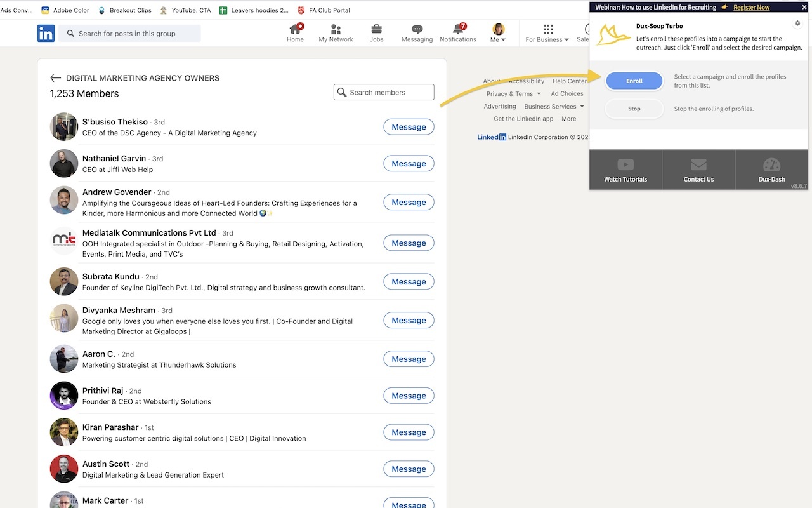This screenshot has height=508, width=812.
Task: Message Prithivi Raj
Action: (x=409, y=396)
